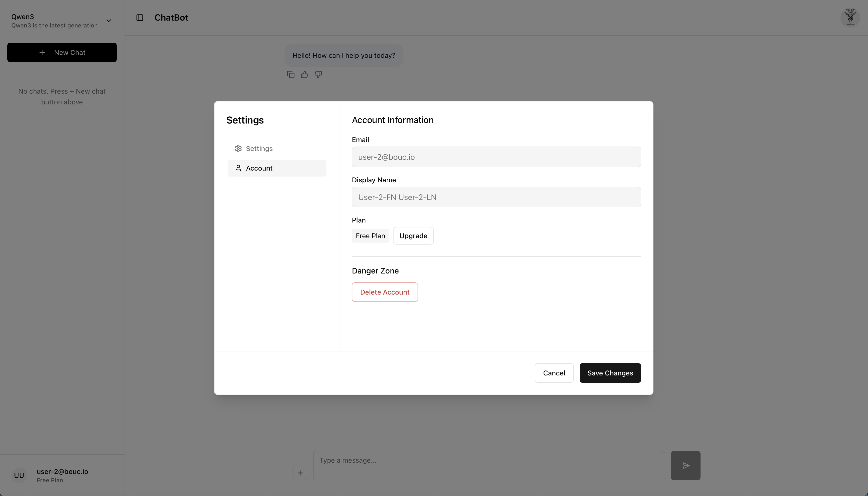Save Changes to account settings
The height and width of the screenshot is (496, 868).
click(610, 373)
